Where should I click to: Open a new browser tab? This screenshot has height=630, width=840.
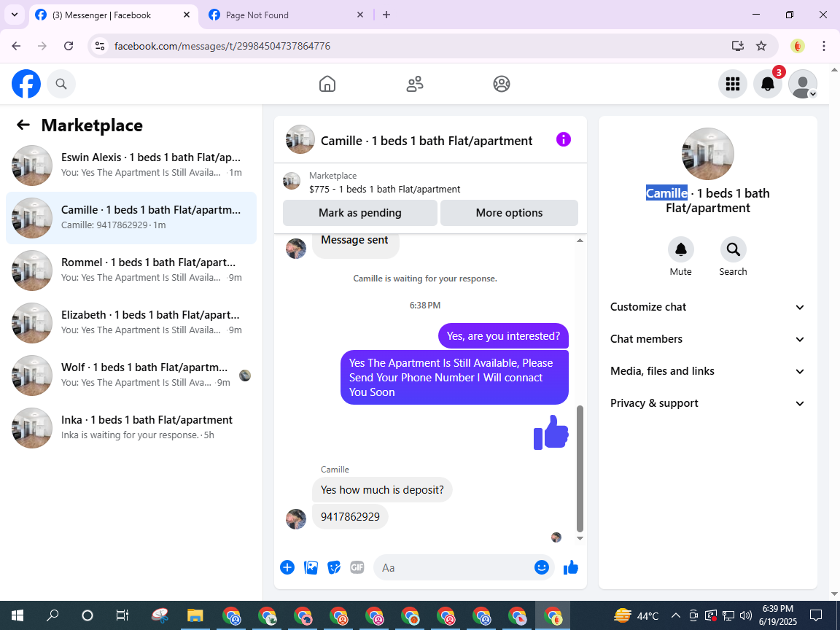pos(386,15)
